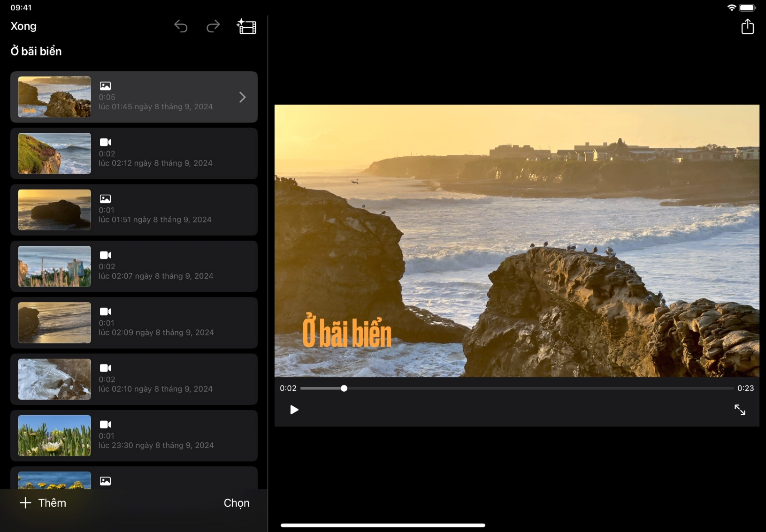Select the 02:07 beach plants video clip
Screen dimensions: 766x532
coord(134,266)
